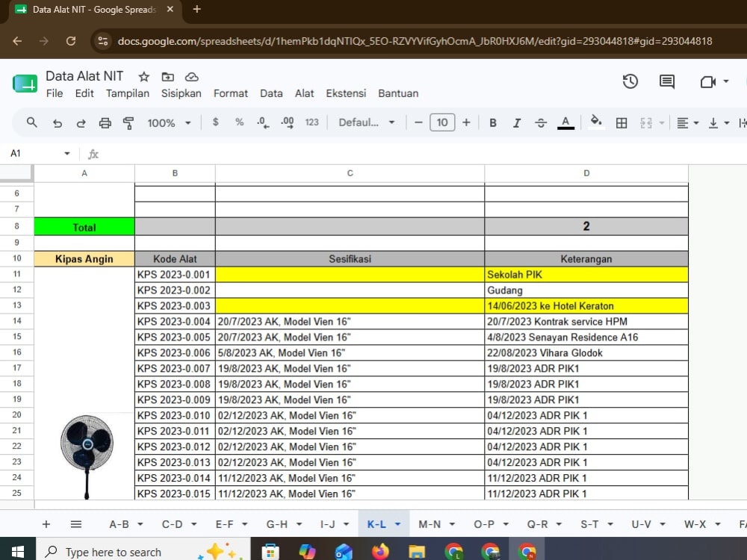Check the cloud document status icon
Viewport: 747px width, 560px height.
point(191,77)
